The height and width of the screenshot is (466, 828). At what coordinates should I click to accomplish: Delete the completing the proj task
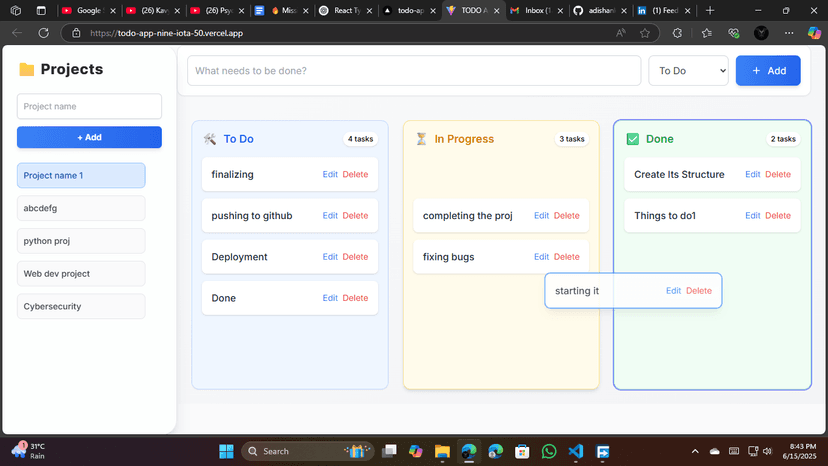point(567,216)
